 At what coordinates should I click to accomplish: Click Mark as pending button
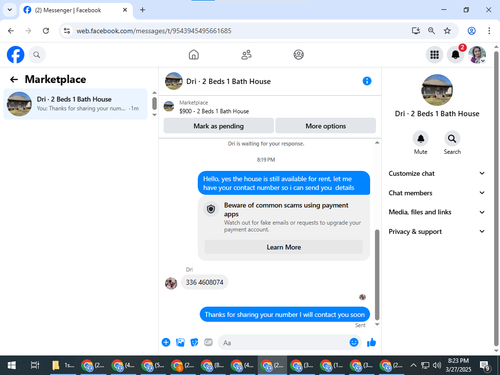click(x=219, y=126)
